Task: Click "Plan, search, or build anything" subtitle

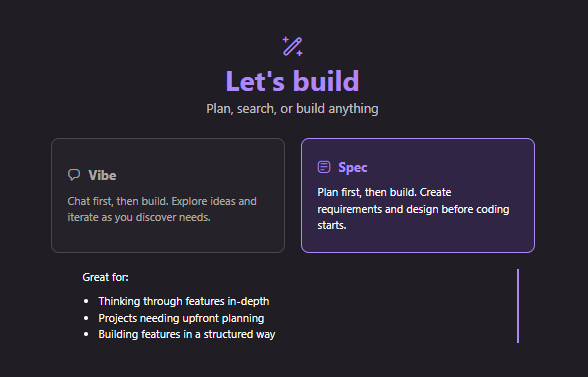Action: (x=292, y=109)
